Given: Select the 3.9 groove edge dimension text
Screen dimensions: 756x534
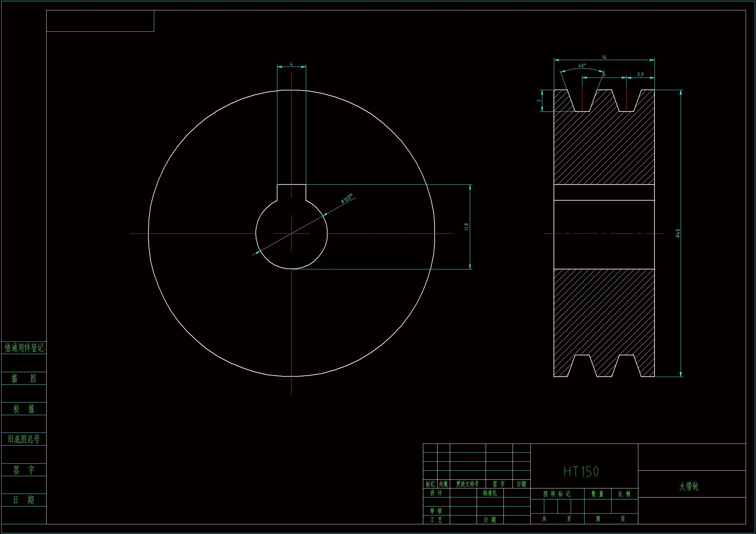Looking at the screenshot, I should point(640,74).
